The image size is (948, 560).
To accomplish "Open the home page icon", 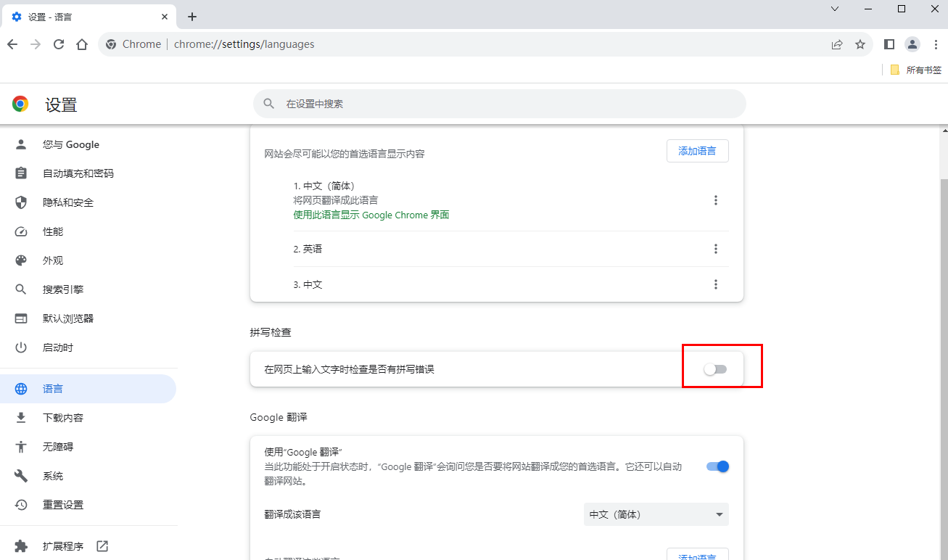I will coord(82,44).
